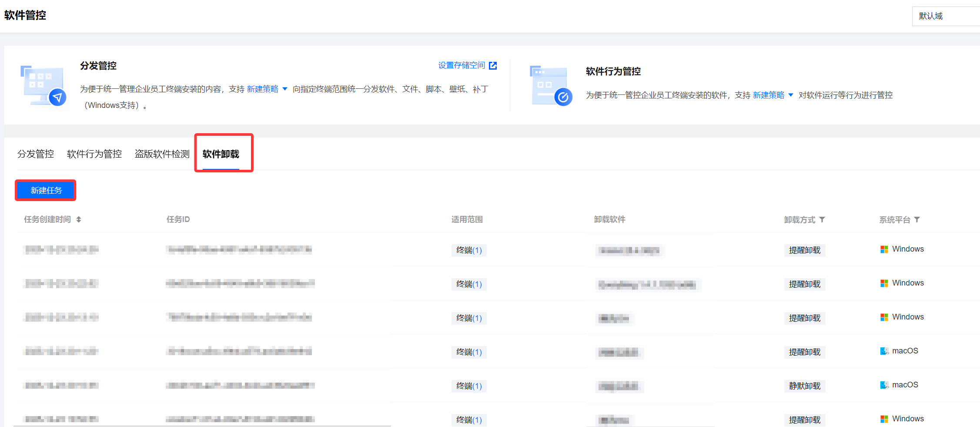
Task: Click the 新建任务 button
Action: (x=46, y=191)
